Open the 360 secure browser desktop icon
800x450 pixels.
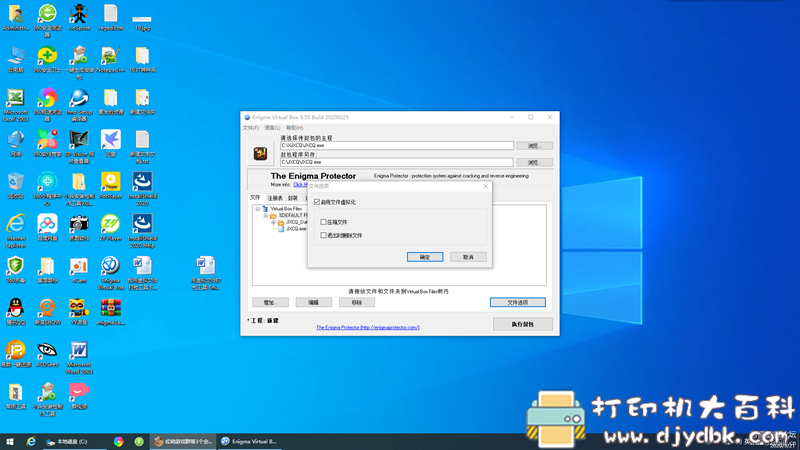click(47, 19)
